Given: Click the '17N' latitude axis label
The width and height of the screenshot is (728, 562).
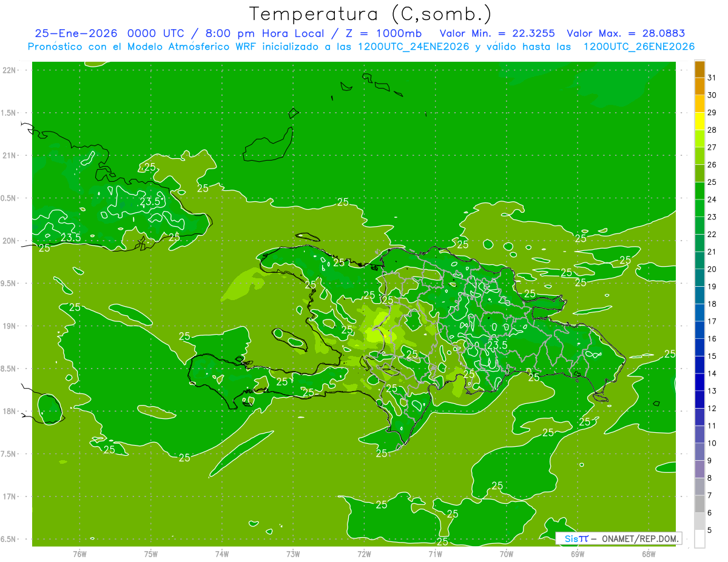Looking at the screenshot, I should 10,497.
